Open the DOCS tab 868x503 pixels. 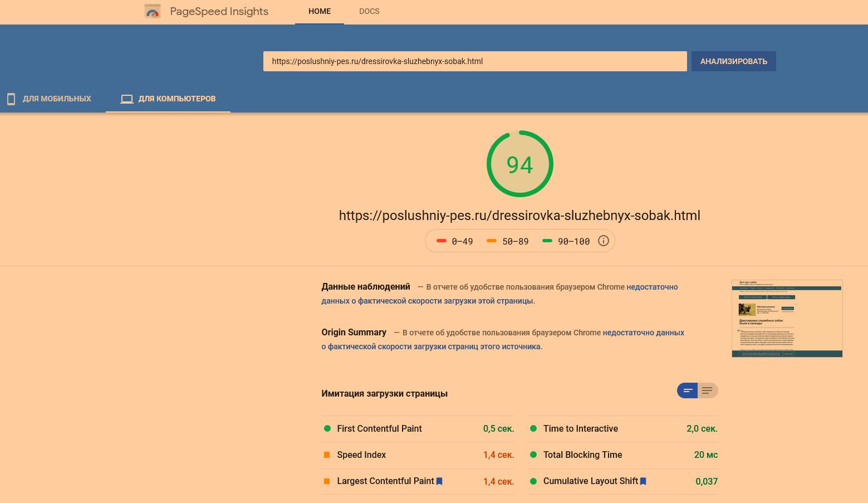click(369, 12)
